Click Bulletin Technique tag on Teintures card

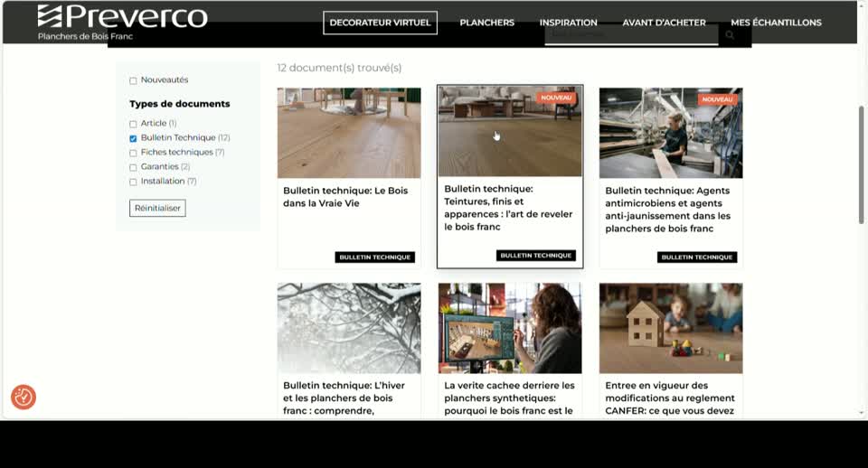tap(536, 256)
